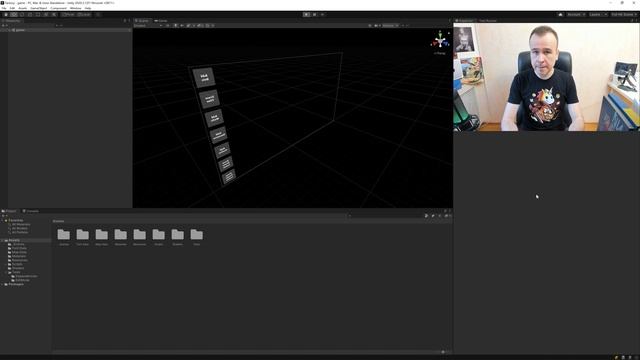Select Materials folder in Project tree

19,256
